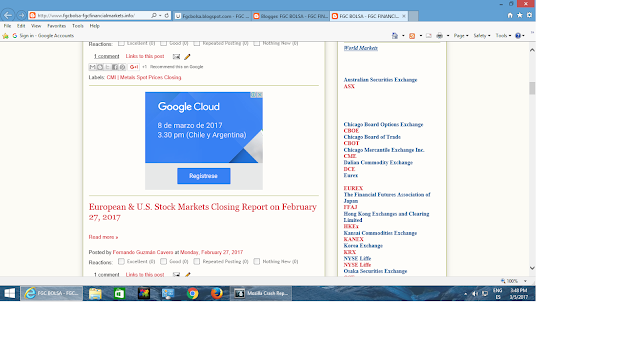Viewport: 640px width, 360px height.
Task: Click the Refresh icon in address bar
Action: click(167, 16)
